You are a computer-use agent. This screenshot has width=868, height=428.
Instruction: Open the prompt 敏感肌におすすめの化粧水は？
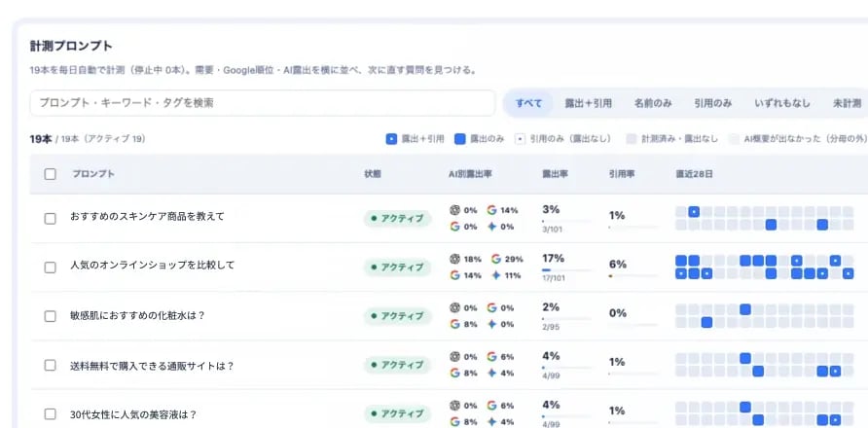[138, 315]
